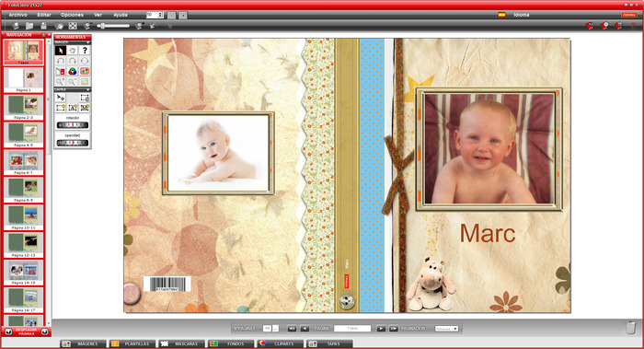
Task: Collapse the CAPAS tools section
Action: [x=88, y=89]
